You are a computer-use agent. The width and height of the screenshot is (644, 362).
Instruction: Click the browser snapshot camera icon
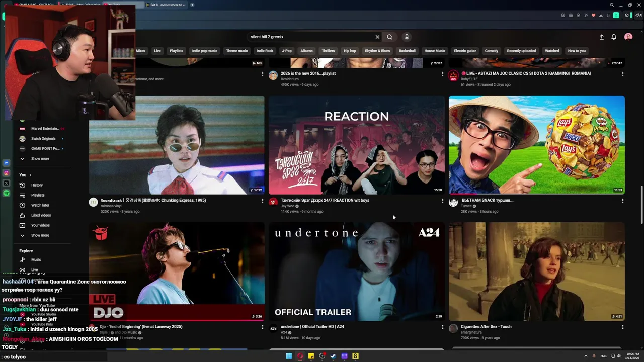coord(571,15)
